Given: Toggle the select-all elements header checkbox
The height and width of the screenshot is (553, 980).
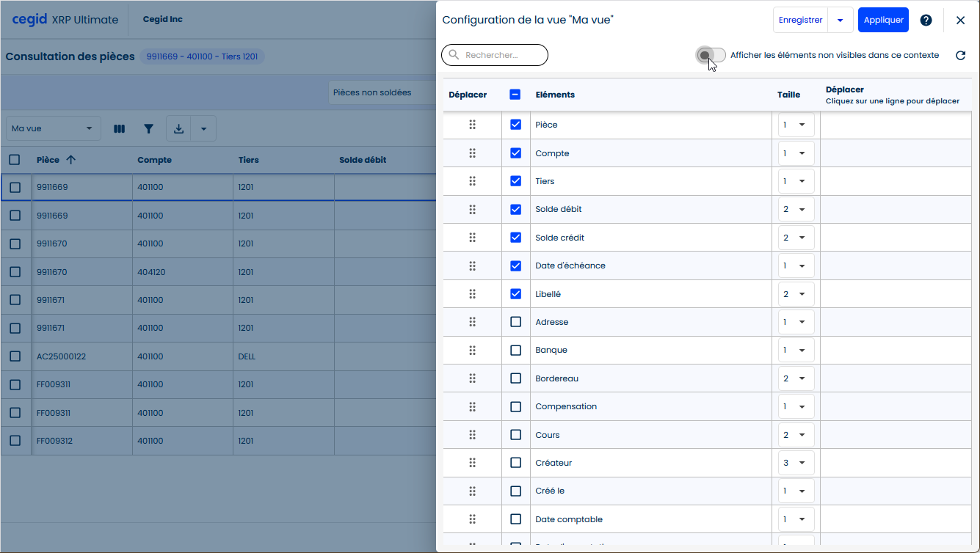Looking at the screenshot, I should pos(515,95).
